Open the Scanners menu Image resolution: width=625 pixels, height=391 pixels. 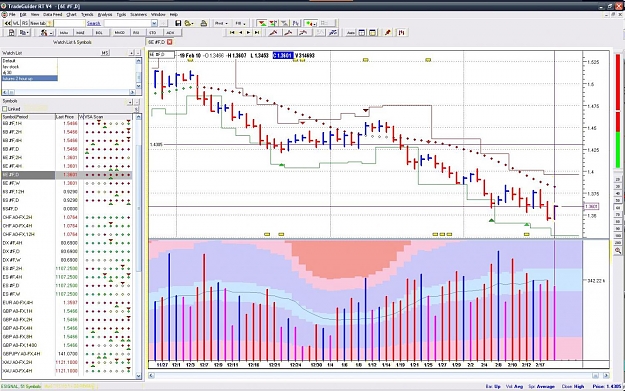click(138, 15)
